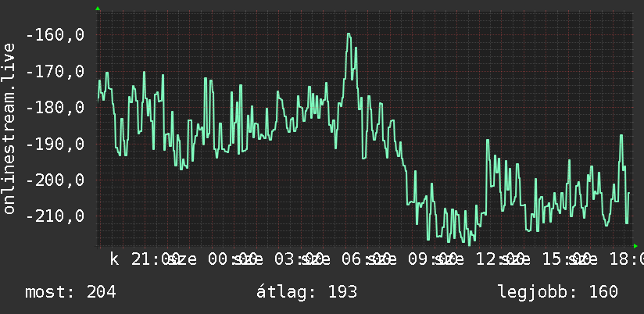The image size is (644, 314).
Task: Select the 'most: 204' current value text
Action: click(70, 292)
